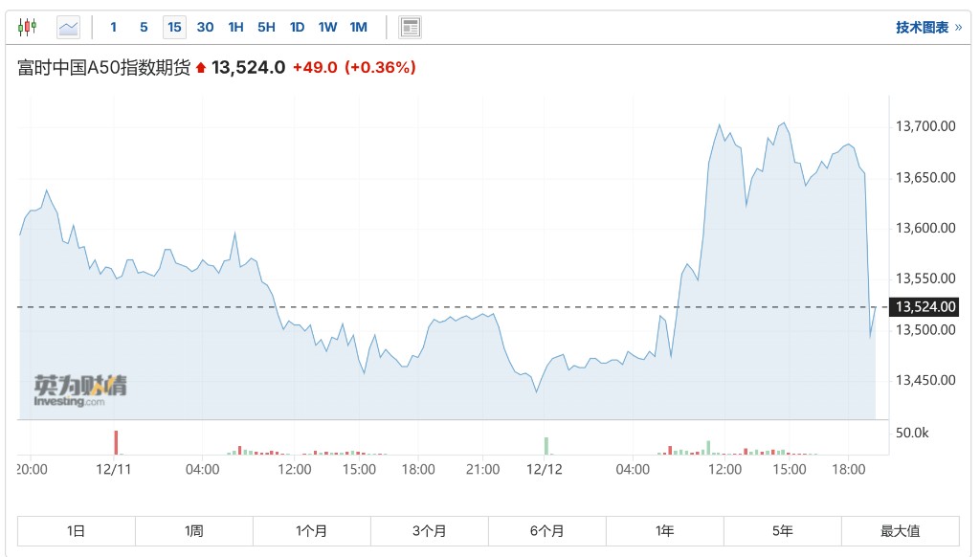Screen dimensions: 980x557
Task: Switch to candlestick chart type
Action: (x=27, y=27)
